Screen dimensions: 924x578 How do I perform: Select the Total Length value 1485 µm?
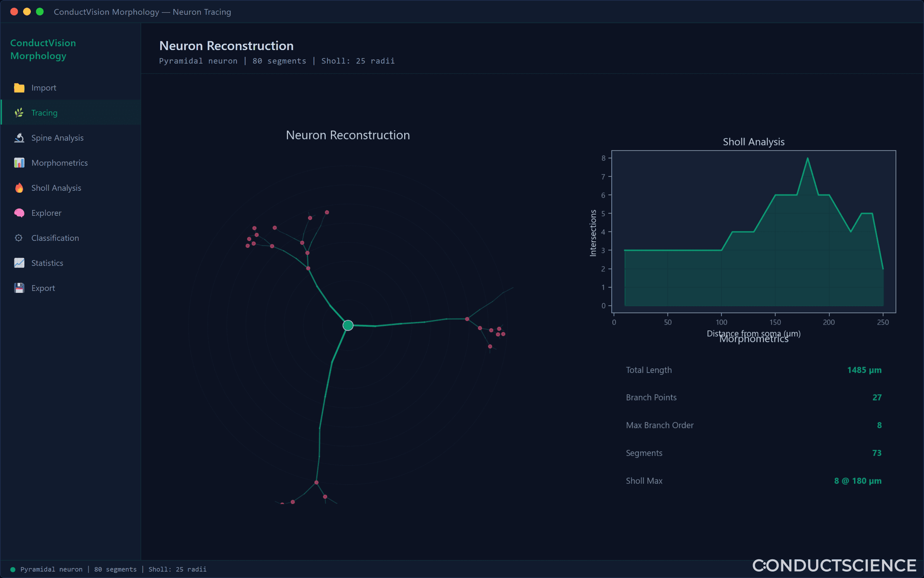(864, 370)
